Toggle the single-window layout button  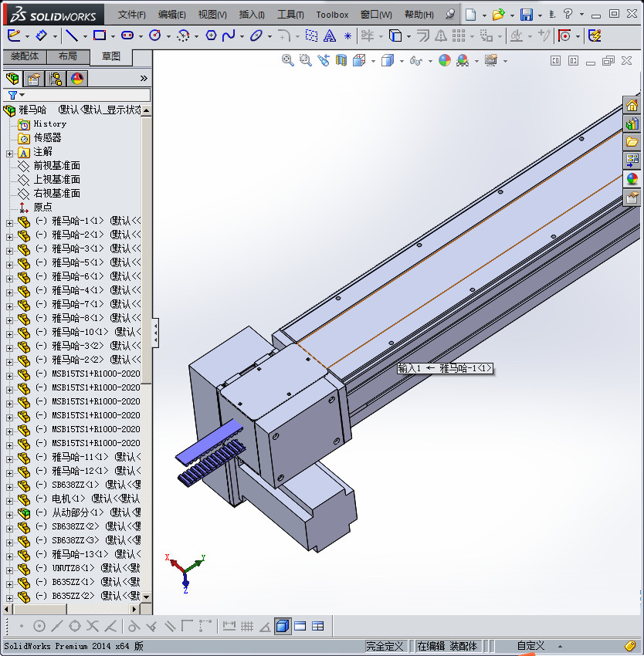point(300,626)
